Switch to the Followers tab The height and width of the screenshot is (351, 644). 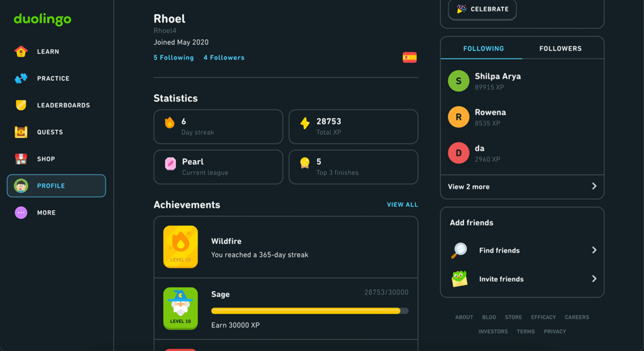560,48
